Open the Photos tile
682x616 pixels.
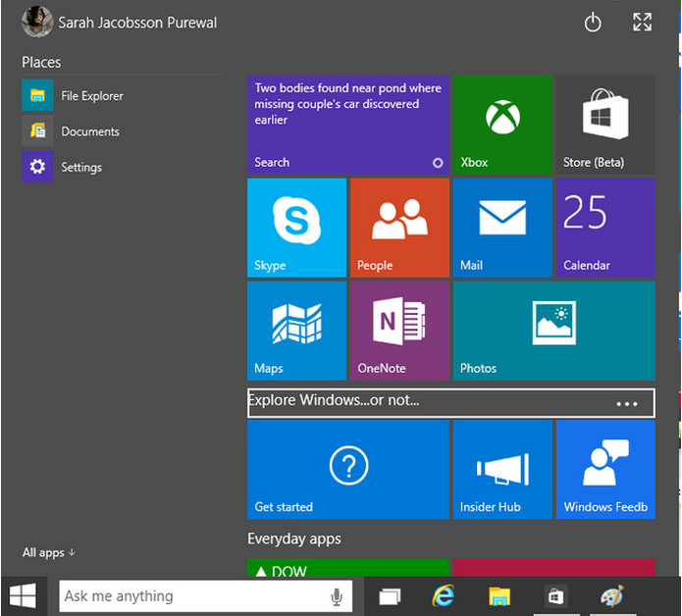click(554, 331)
